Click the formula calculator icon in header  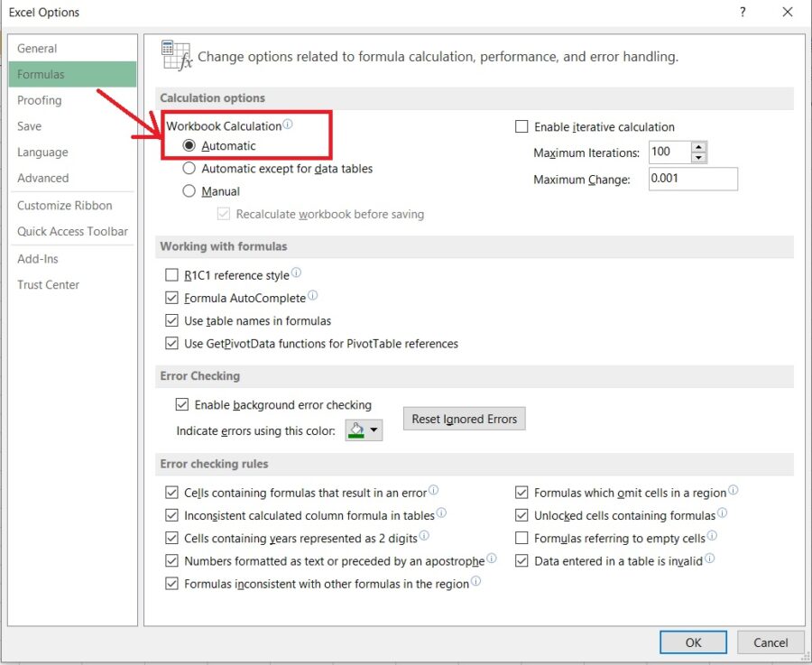coord(177,55)
